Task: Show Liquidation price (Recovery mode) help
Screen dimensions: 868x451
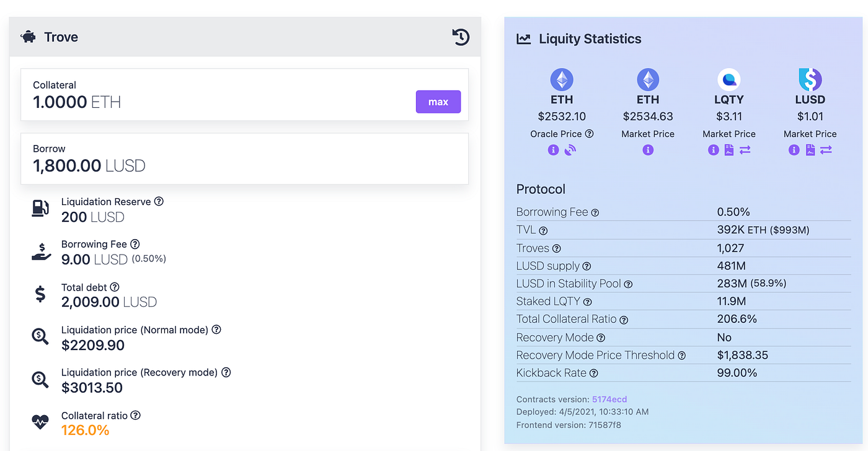Action: click(x=226, y=372)
